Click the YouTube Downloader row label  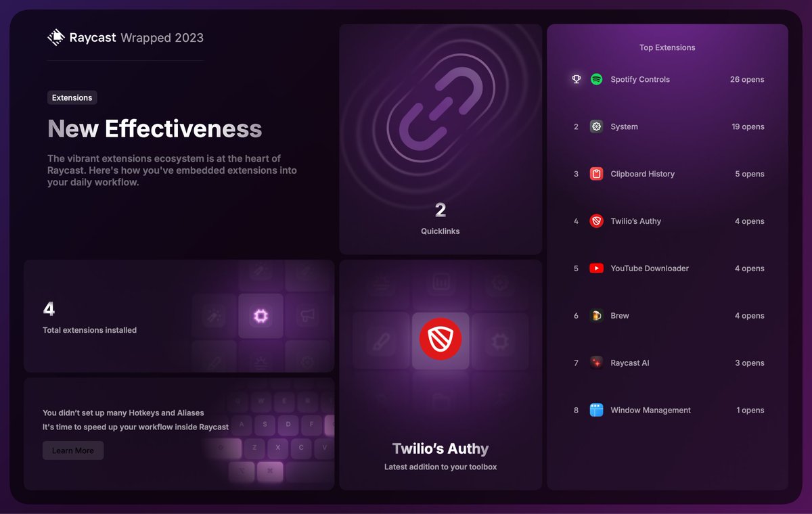click(x=650, y=268)
